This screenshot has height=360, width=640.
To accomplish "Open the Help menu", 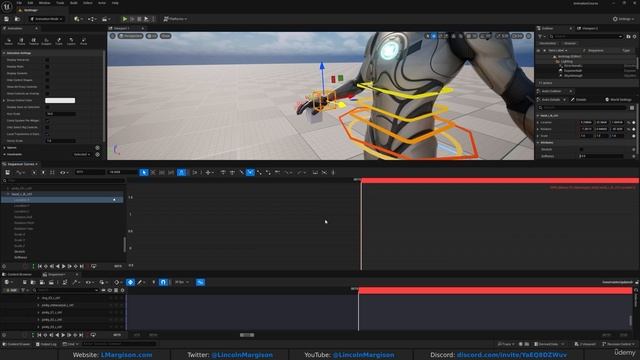I will click(x=115, y=3).
